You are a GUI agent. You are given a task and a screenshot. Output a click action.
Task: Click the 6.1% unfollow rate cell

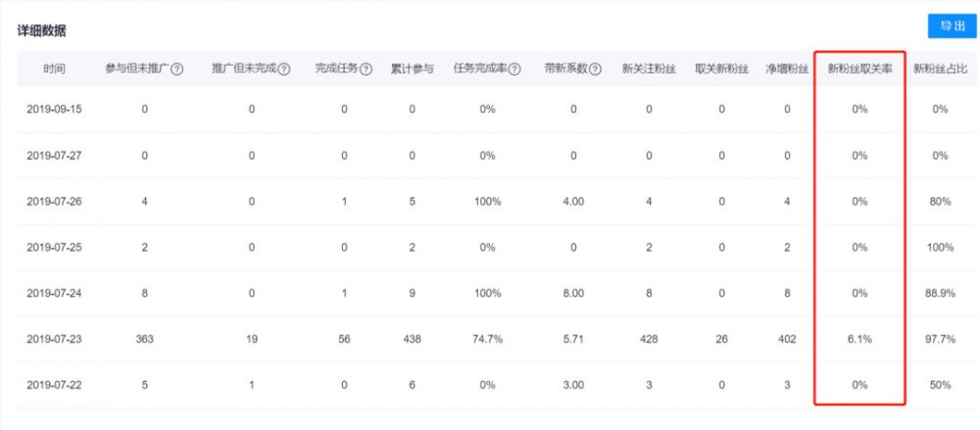coord(859,339)
